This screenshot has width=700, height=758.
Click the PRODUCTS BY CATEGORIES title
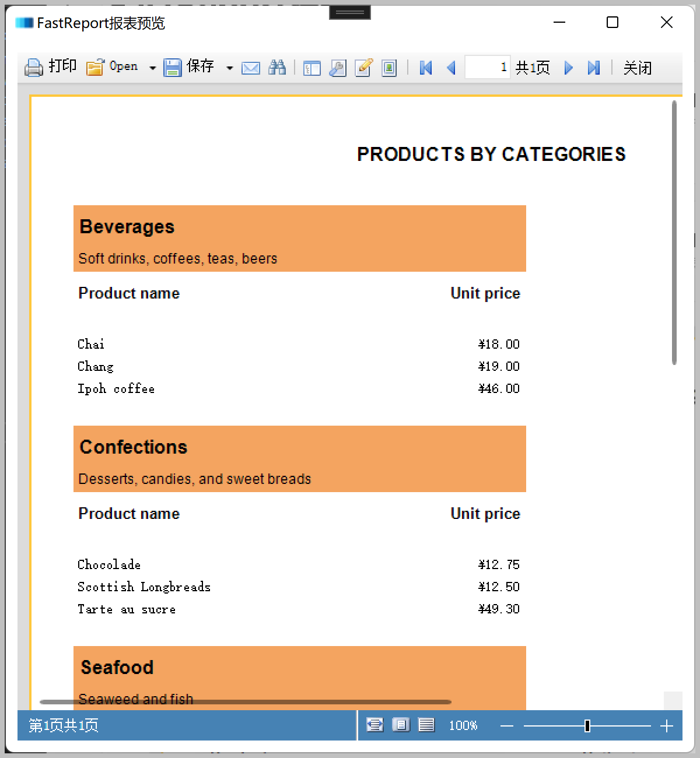[491, 154]
